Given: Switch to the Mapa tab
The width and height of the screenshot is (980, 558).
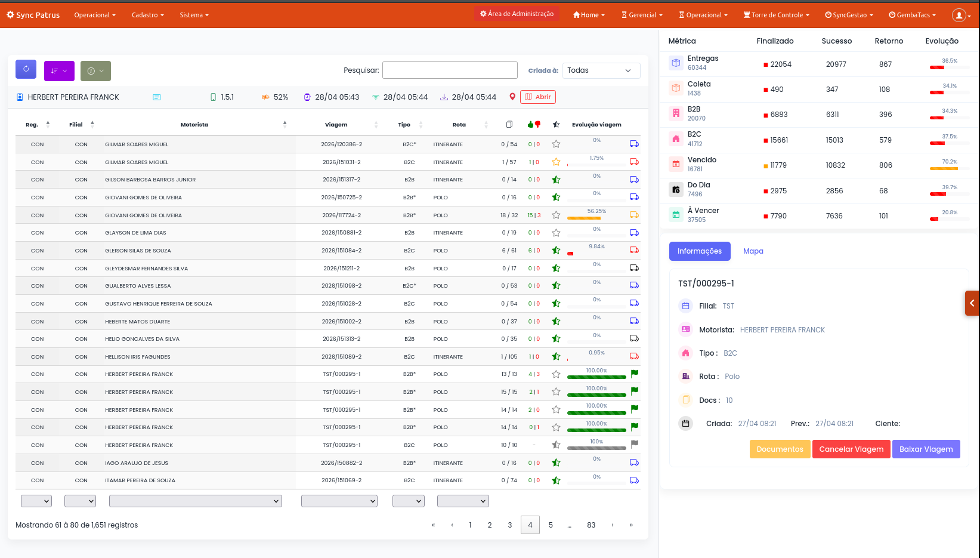Looking at the screenshot, I should pyautogui.click(x=753, y=251).
